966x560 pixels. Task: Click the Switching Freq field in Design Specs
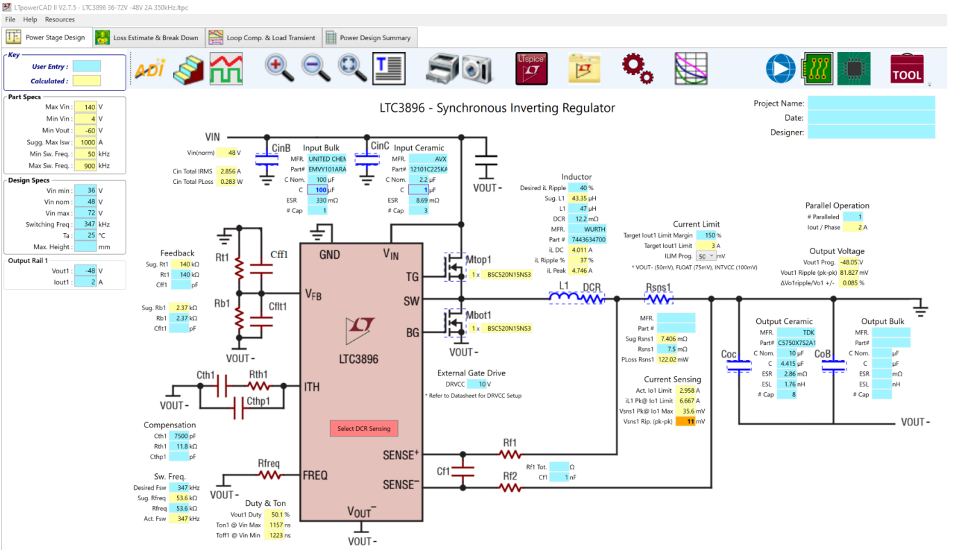pos(85,224)
